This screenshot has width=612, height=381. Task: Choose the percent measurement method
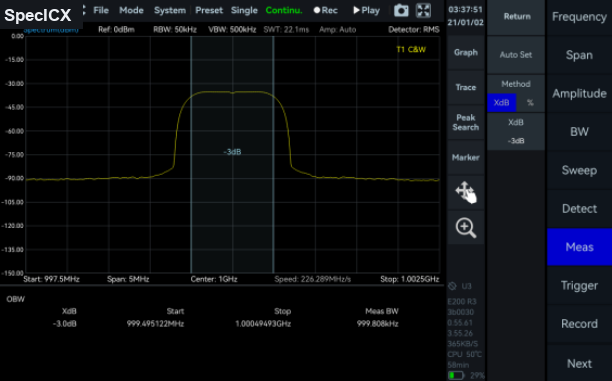pyautogui.click(x=530, y=103)
